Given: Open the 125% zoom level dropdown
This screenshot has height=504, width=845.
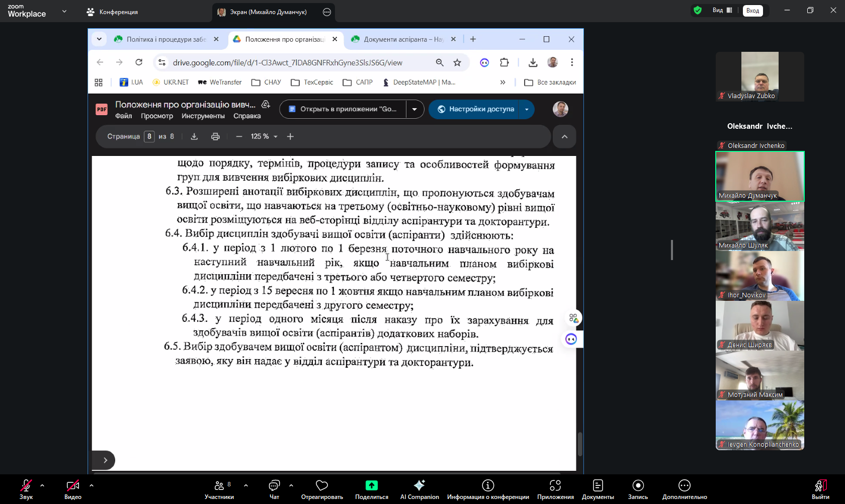Looking at the screenshot, I should point(264,136).
